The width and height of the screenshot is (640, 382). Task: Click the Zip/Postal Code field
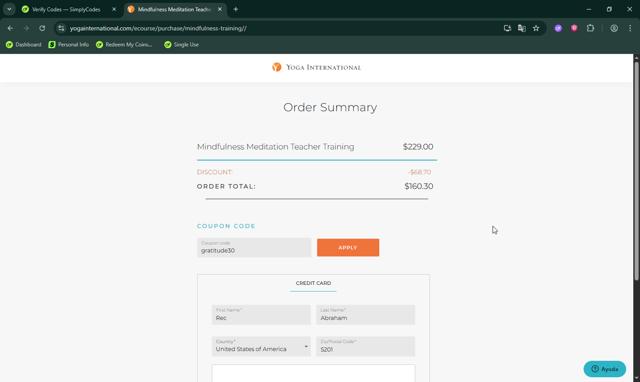[365, 346]
